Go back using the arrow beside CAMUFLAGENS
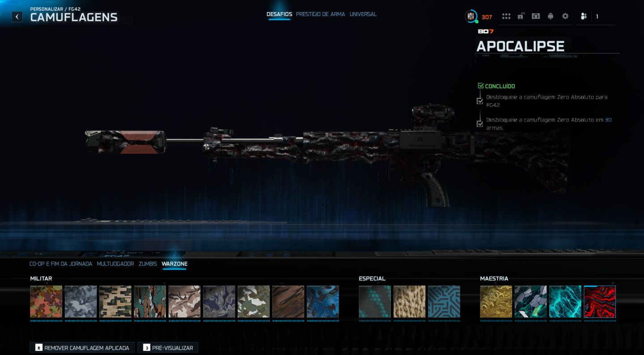 pos(17,17)
